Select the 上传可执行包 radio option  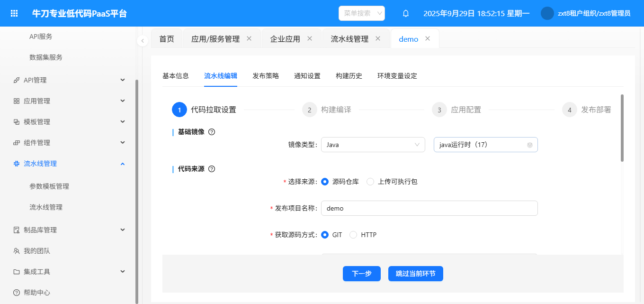(370, 182)
